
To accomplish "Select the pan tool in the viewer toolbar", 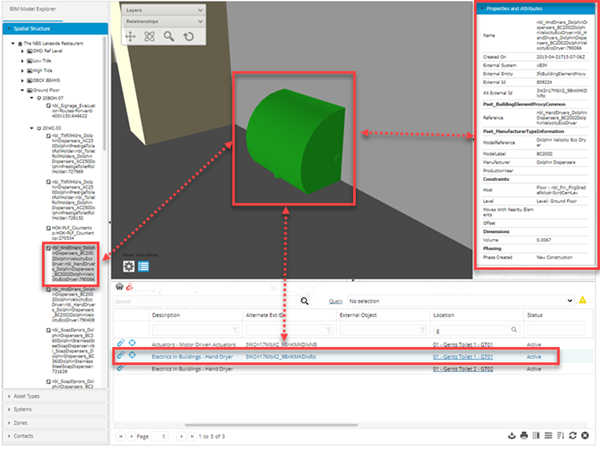I will (131, 35).
